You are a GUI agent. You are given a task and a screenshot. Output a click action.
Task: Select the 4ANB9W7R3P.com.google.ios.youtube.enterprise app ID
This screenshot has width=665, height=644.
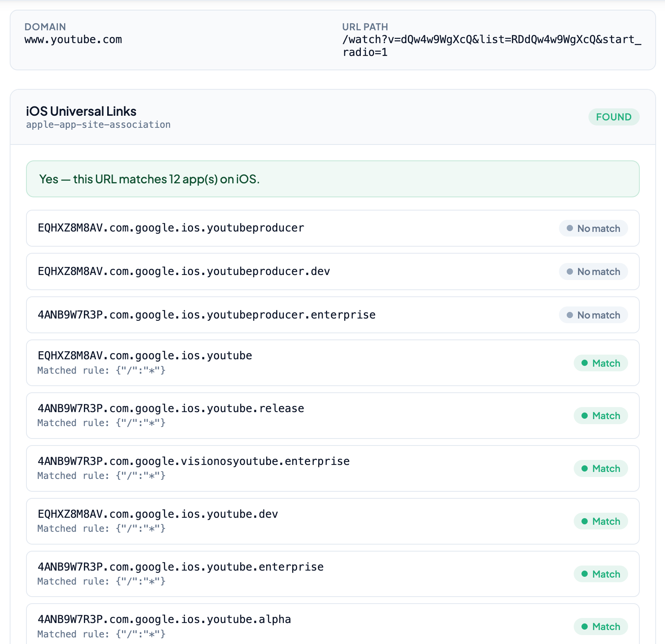181,567
